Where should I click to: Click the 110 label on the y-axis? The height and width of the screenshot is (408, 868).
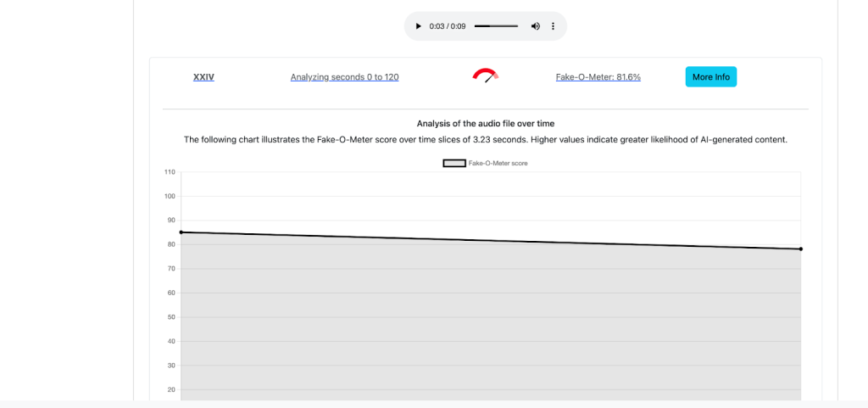tap(170, 172)
